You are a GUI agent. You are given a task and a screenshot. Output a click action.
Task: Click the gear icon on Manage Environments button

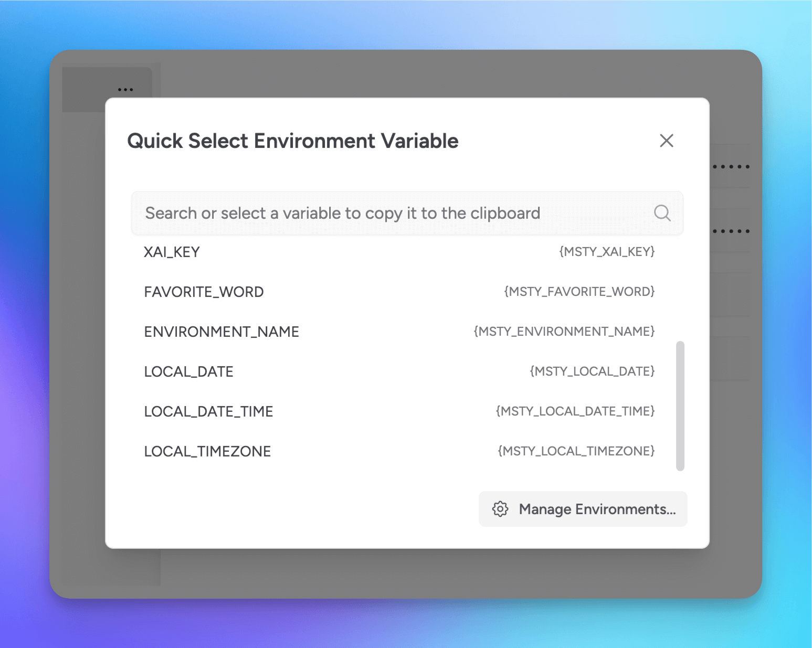point(500,509)
